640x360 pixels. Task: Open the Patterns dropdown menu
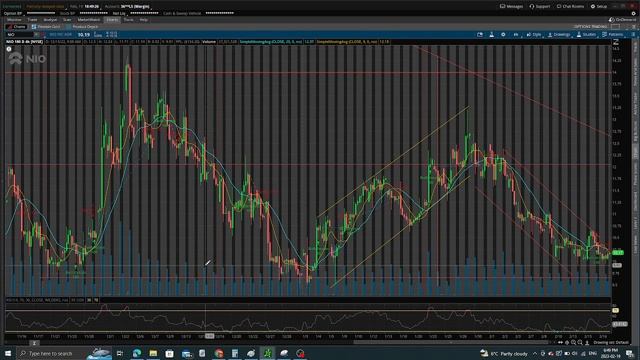tap(613, 35)
